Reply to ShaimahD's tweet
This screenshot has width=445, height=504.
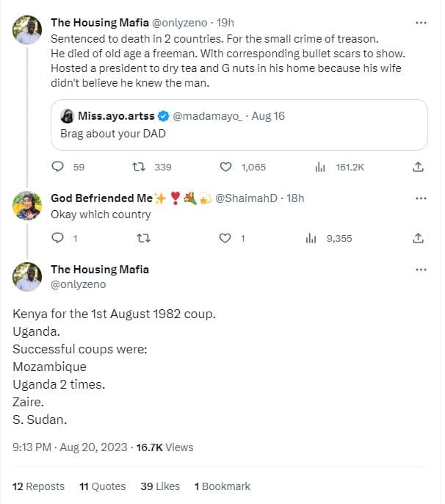59,238
